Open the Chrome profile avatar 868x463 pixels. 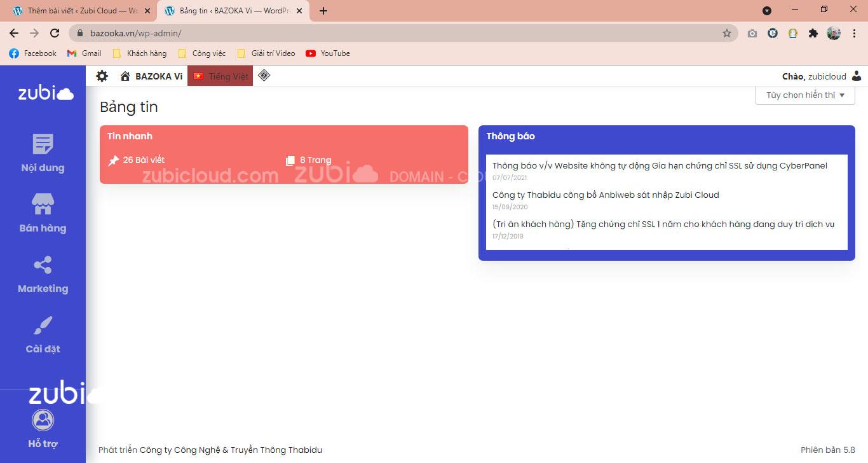click(834, 33)
